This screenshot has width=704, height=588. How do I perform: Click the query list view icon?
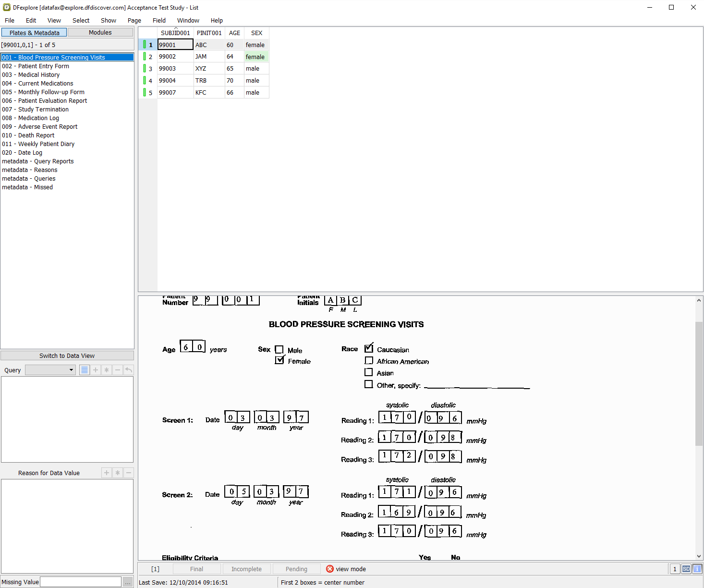pyautogui.click(x=85, y=370)
